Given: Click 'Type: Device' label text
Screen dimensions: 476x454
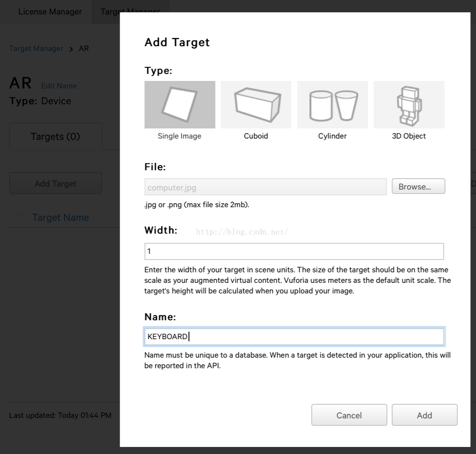Looking at the screenshot, I should pos(40,101).
